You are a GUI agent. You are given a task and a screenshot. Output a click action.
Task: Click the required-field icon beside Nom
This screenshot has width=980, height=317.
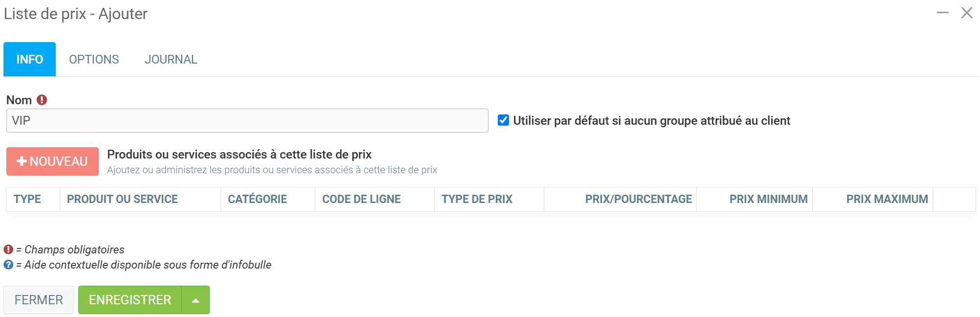coord(42,100)
